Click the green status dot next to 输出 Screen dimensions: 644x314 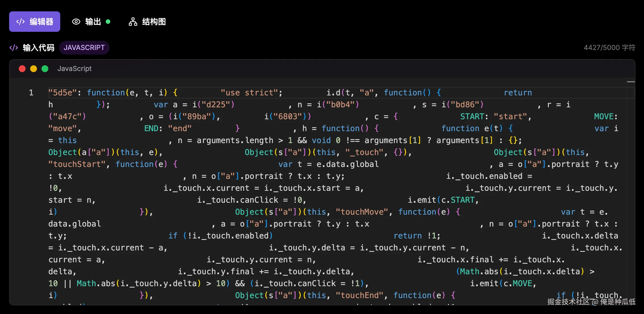[108, 22]
